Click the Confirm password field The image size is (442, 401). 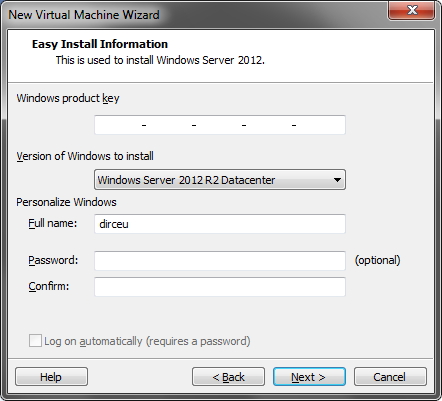pyautogui.click(x=220, y=287)
